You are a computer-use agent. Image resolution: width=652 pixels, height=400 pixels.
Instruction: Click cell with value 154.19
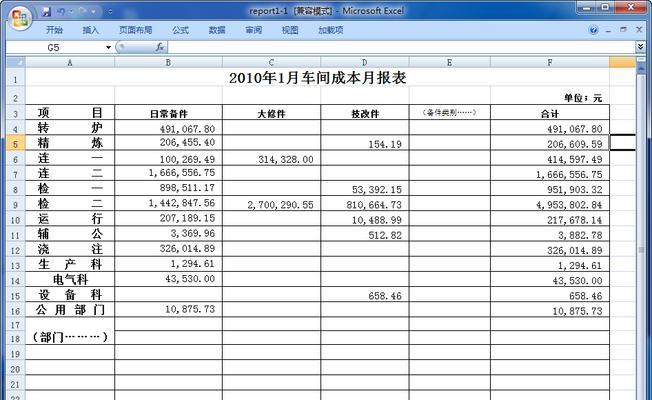[x=365, y=143]
